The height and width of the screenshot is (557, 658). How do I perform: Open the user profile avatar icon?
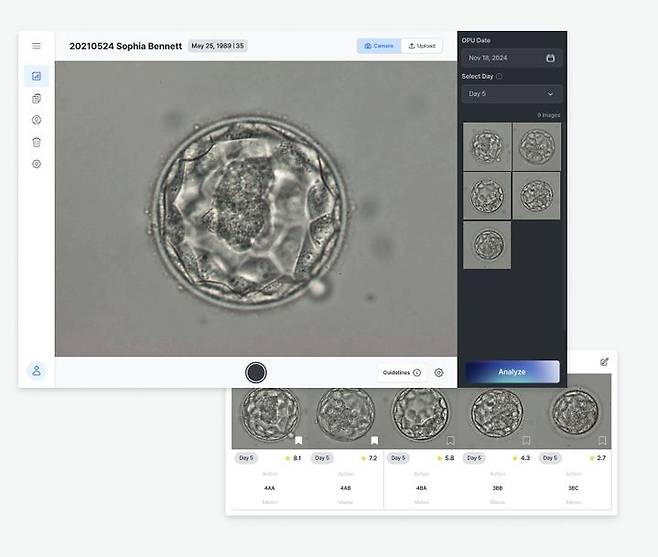click(x=37, y=371)
